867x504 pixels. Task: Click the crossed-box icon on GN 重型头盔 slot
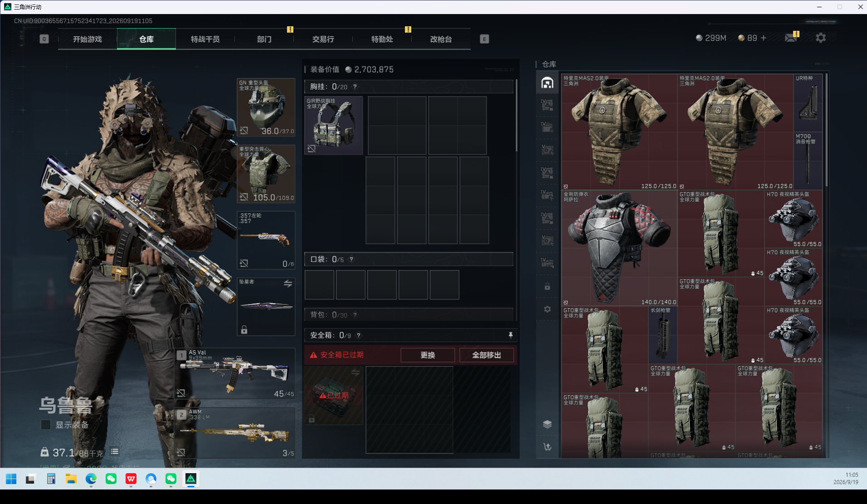pos(244,131)
